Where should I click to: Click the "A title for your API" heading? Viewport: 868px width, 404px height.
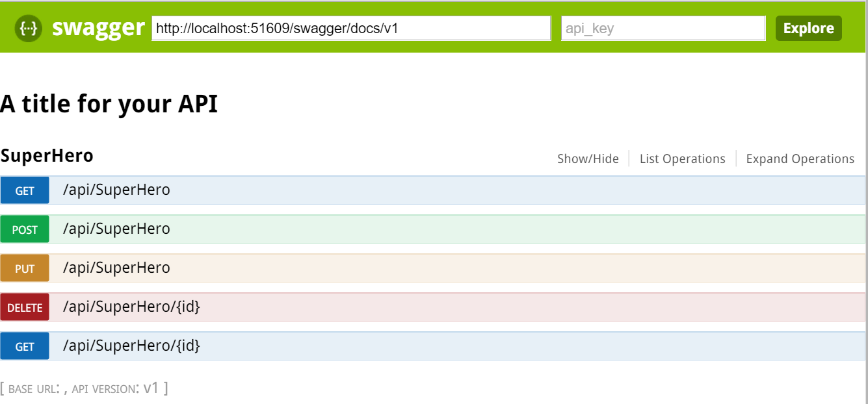pos(109,104)
